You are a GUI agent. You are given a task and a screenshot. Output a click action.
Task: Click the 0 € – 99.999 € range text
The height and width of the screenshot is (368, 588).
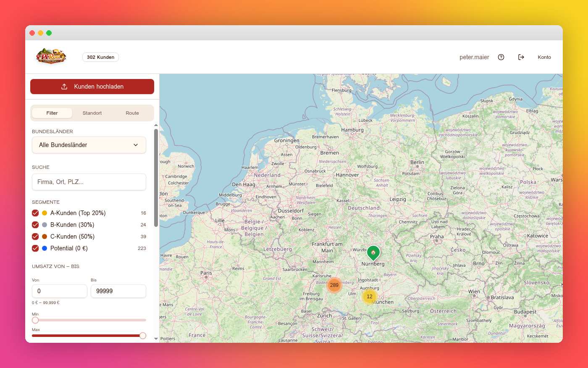[46, 302]
